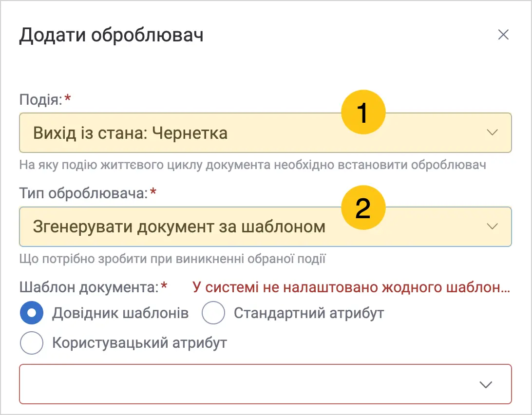The width and height of the screenshot is (532, 415).
Task: Open the Подія dropdown showing Вихід із стана: Чернетка
Action: [266, 132]
